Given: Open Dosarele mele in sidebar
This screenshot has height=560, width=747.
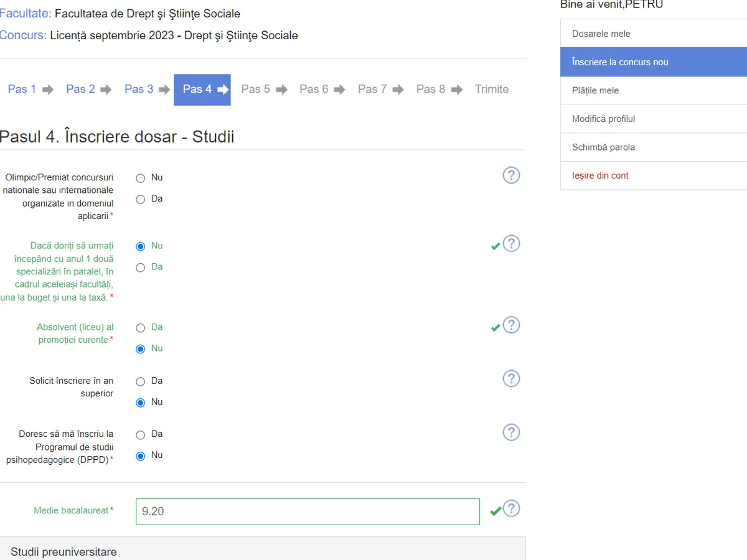Looking at the screenshot, I should [x=601, y=34].
